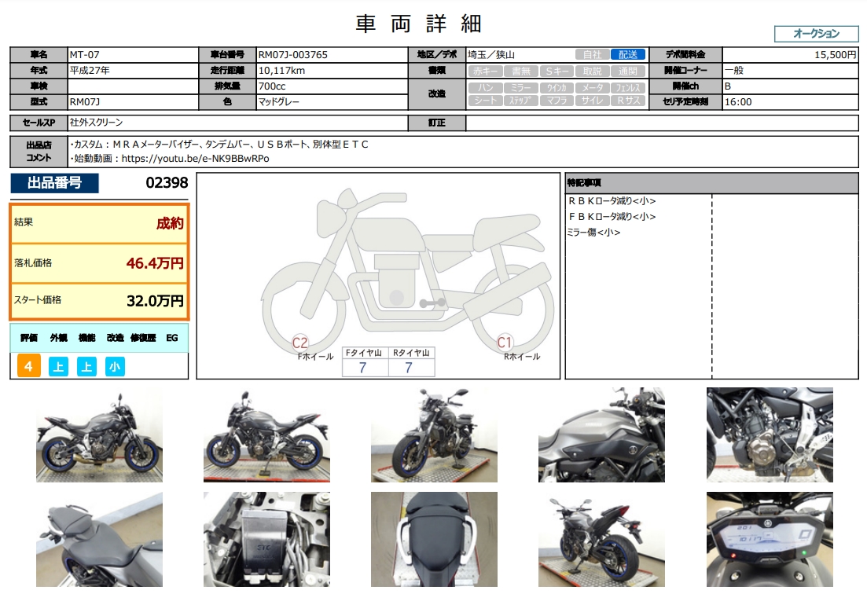Screen dimensions: 867x616
Task: Open the right-side view bike photo
Action: [x=100, y=435]
